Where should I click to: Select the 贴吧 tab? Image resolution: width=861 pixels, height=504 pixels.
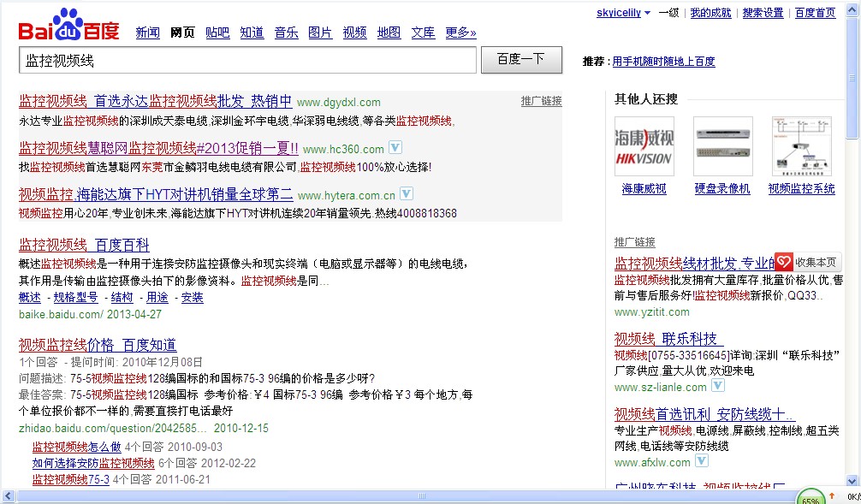[217, 33]
